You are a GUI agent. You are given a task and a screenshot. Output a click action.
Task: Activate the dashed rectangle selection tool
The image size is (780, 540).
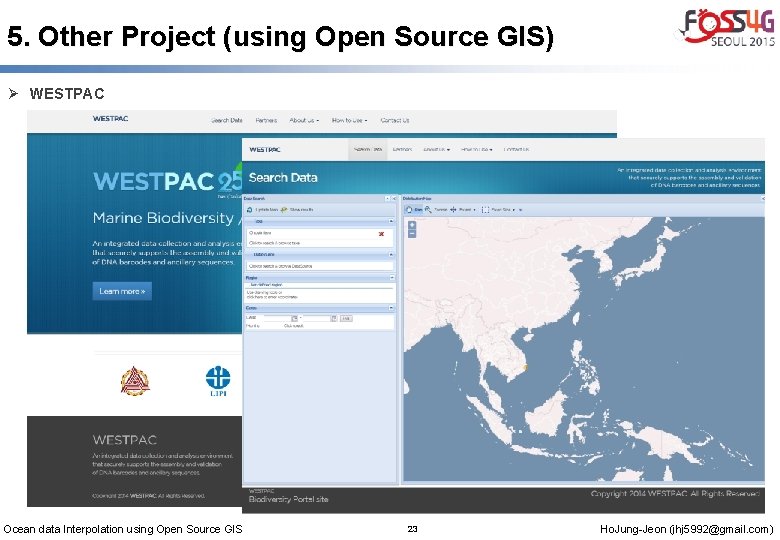click(486, 210)
